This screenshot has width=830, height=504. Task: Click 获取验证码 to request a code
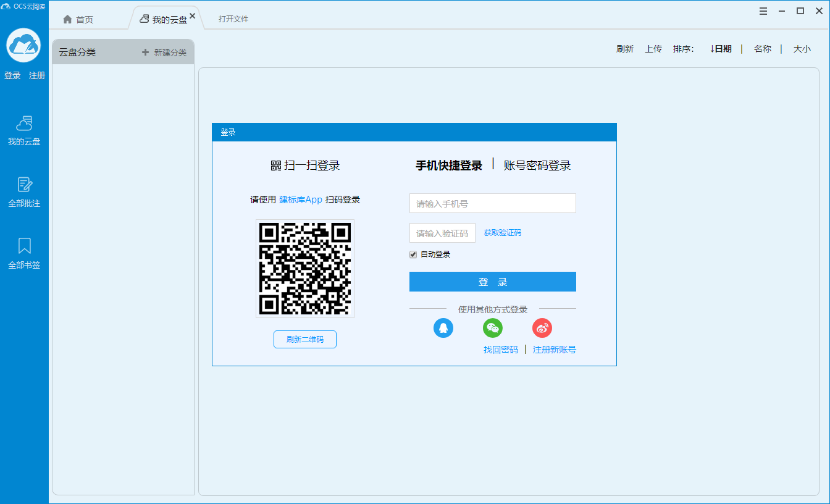(502, 233)
